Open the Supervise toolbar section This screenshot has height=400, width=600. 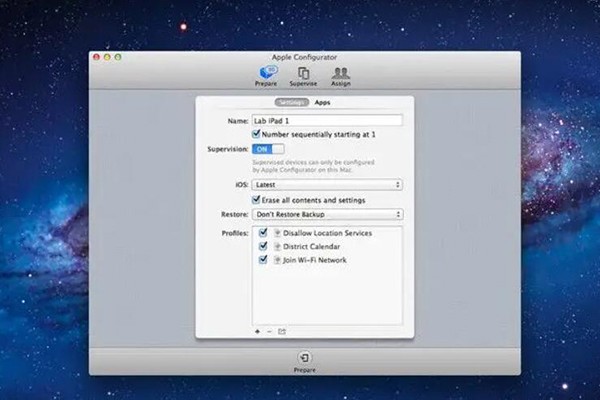pyautogui.click(x=303, y=76)
